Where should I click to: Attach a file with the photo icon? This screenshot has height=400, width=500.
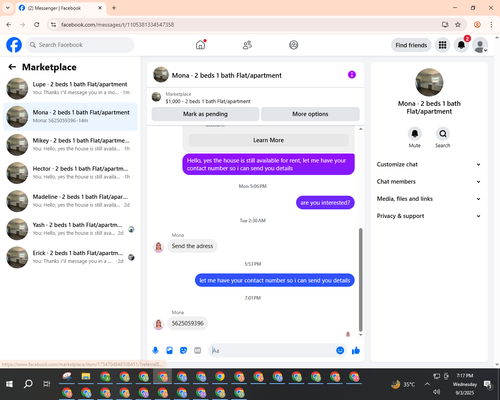(x=169, y=350)
